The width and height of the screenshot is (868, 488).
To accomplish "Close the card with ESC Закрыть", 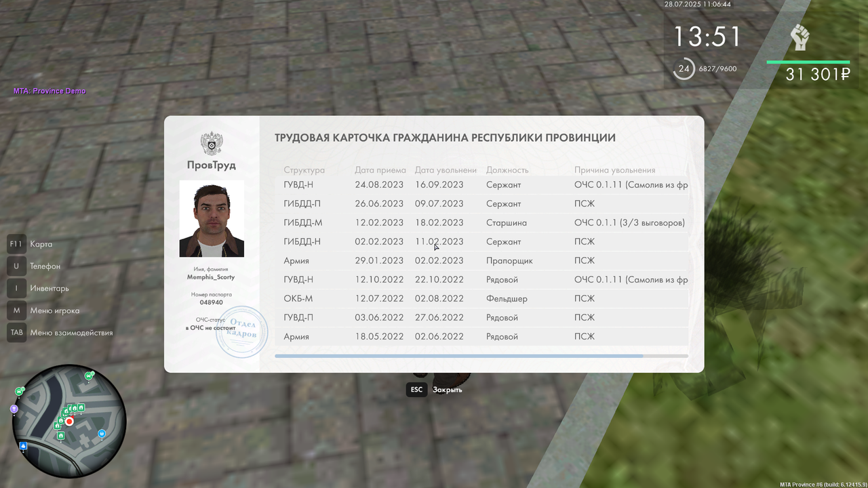I will [435, 390].
